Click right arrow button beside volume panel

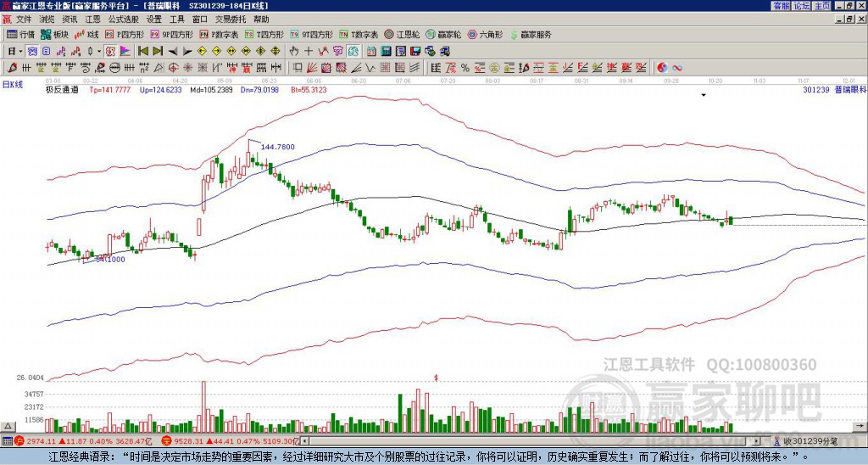(x=860, y=426)
